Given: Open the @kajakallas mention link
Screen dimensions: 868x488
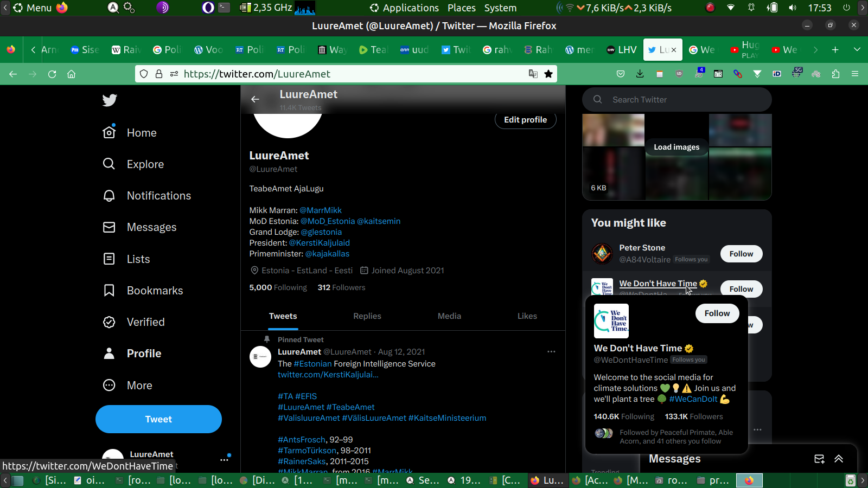Looking at the screenshot, I should pyautogui.click(x=327, y=254).
